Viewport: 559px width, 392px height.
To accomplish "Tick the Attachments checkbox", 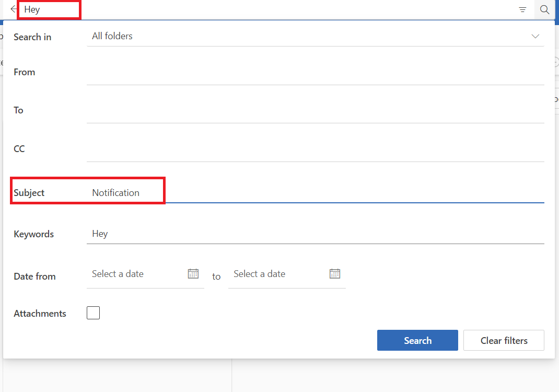I will click(93, 313).
